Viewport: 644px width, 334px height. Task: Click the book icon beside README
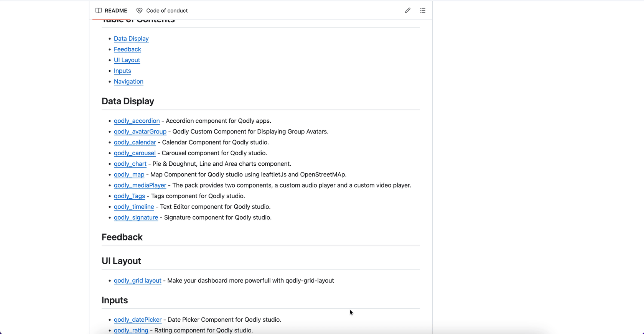(99, 11)
